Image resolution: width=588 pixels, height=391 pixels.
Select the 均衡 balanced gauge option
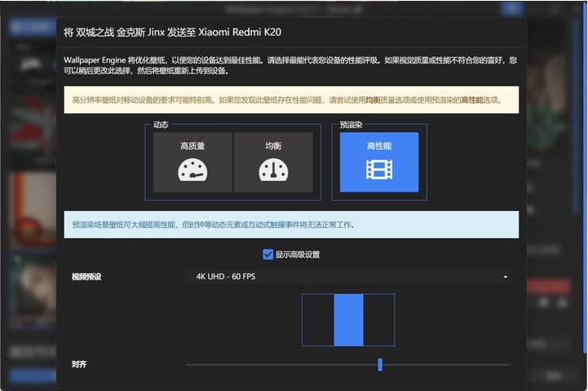click(x=273, y=162)
